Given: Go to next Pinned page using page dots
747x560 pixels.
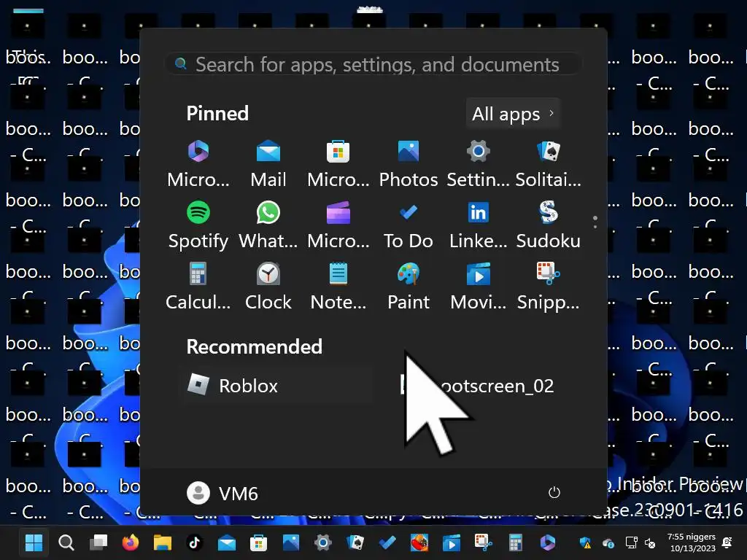Looking at the screenshot, I should pos(595,226).
